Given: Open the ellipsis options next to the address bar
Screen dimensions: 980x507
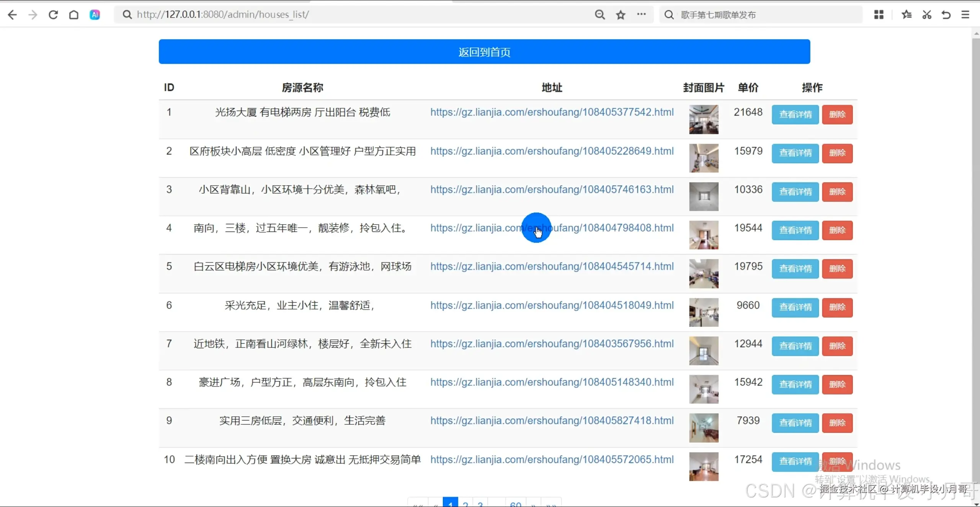Looking at the screenshot, I should click(x=642, y=15).
